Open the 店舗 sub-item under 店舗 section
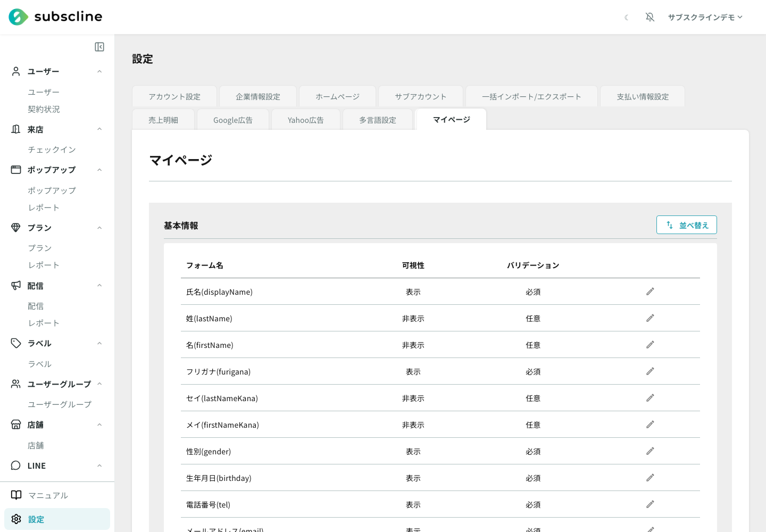The height and width of the screenshot is (532, 766). 36,445
